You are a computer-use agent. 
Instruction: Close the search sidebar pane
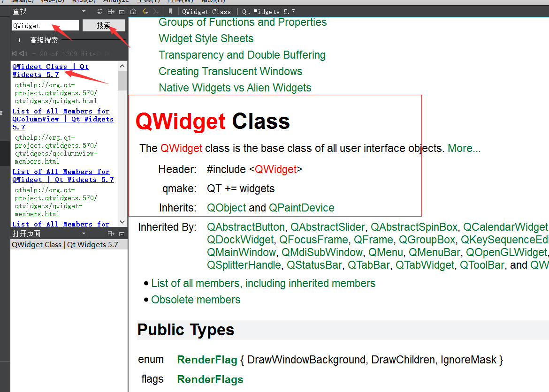[x=122, y=11]
